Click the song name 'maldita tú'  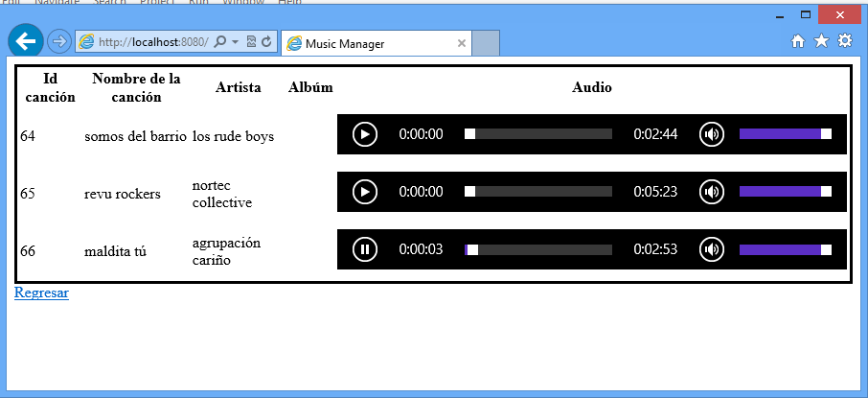tap(115, 251)
